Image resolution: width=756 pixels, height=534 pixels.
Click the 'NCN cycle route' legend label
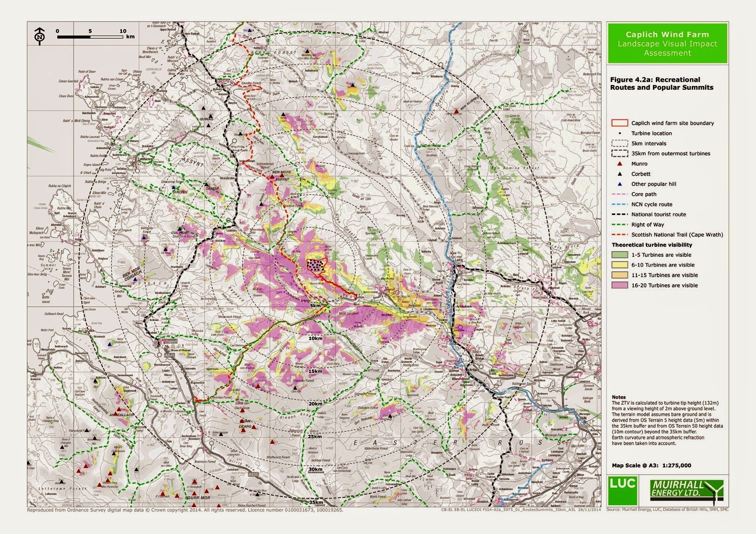tap(652, 204)
